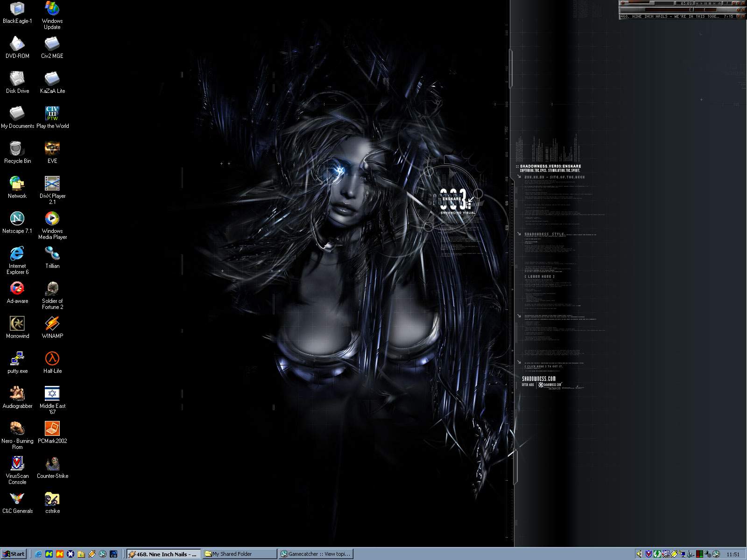This screenshot has height=560, width=747.
Task: Click the taskbar clock showing 11:51
Action: pyautogui.click(x=733, y=554)
